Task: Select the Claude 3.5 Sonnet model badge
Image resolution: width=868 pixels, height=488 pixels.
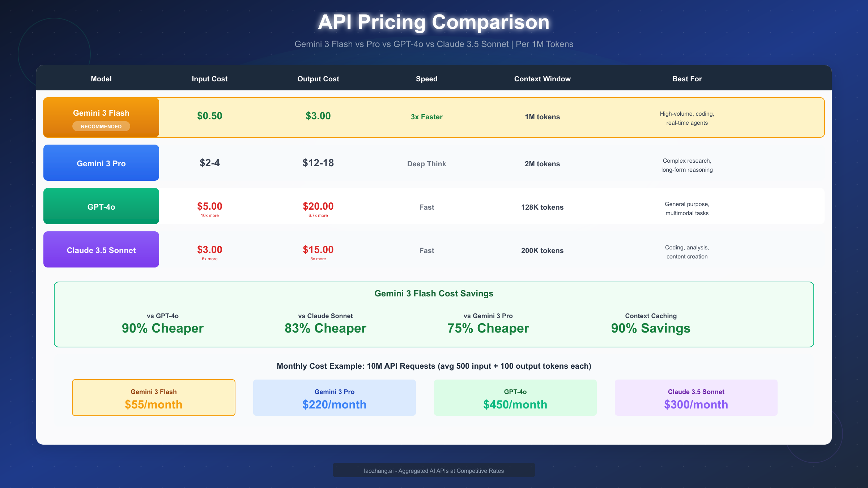Action: coord(101,249)
